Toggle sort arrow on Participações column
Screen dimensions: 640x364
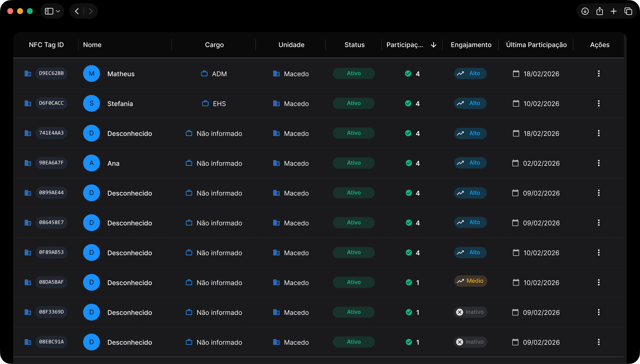434,45
